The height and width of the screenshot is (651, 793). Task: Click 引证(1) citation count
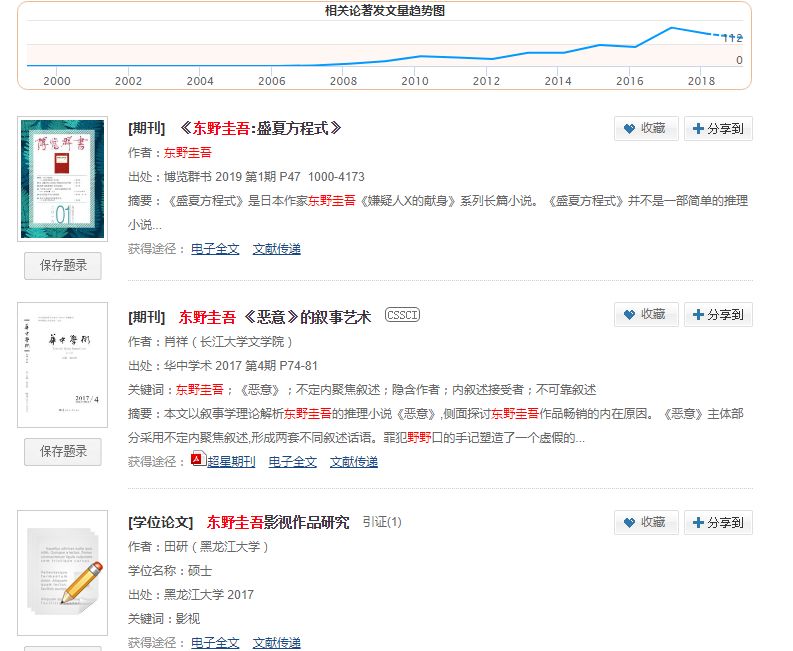382,522
